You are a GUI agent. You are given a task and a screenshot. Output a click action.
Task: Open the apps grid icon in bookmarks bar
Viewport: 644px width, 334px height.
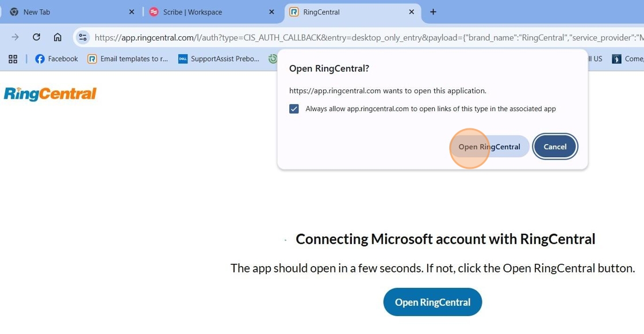coord(13,59)
